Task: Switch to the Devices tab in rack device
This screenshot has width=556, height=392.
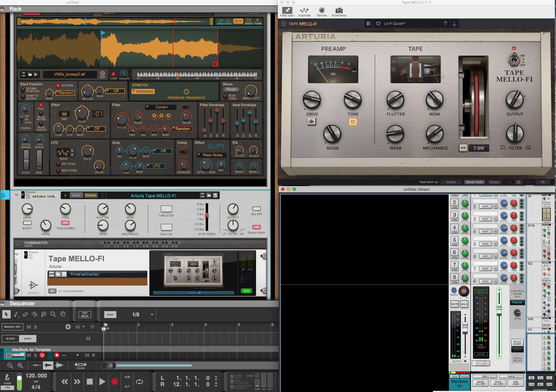Action: click(91, 195)
